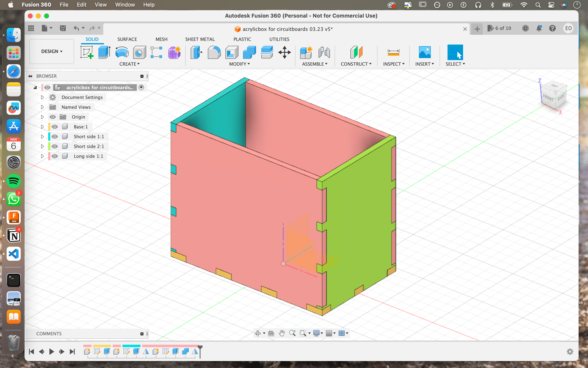Click the Redo arrow

(x=92, y=28)
